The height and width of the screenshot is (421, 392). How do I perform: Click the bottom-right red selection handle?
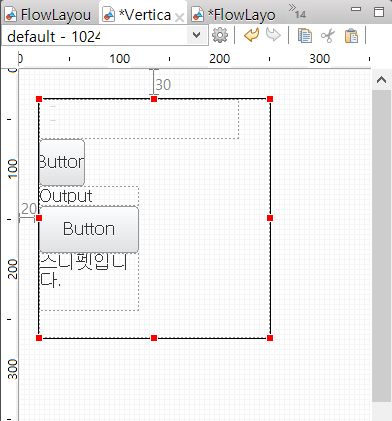(270, 338)
